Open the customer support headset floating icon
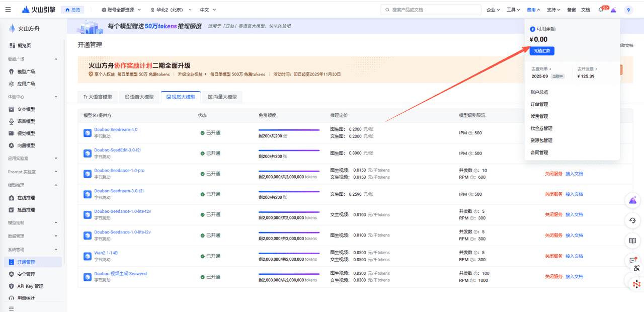 click(x=632, y=220)
